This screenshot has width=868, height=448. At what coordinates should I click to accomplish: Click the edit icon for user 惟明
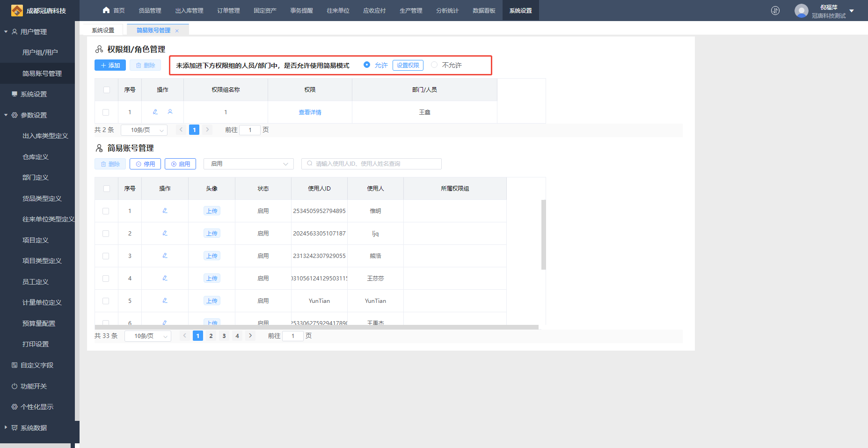pyautogui.click(x=165, y=211)
